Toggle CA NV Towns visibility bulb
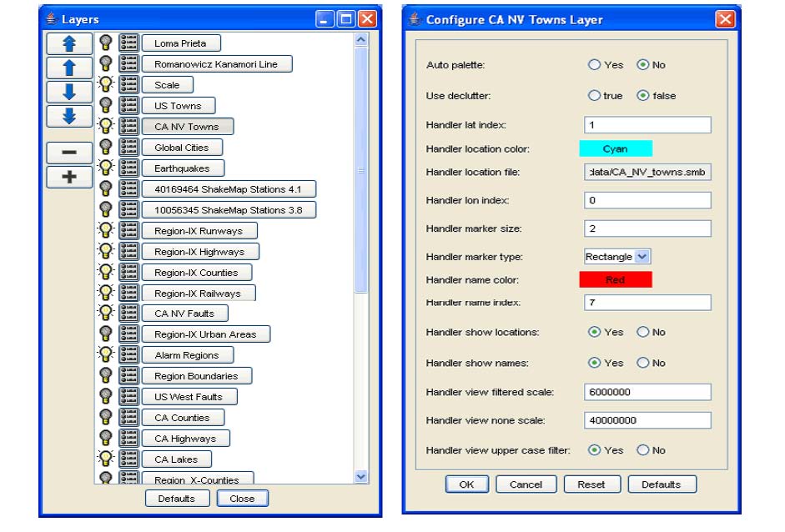Screen dimensions: 785x532 106,126
